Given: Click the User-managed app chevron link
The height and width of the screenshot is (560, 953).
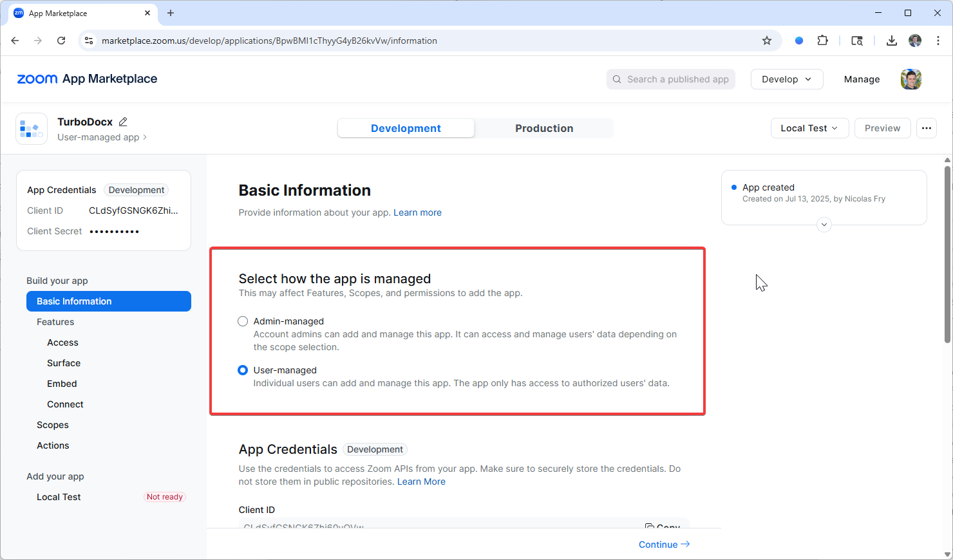Looking at the screenshot, I should (x=102, y=137).
